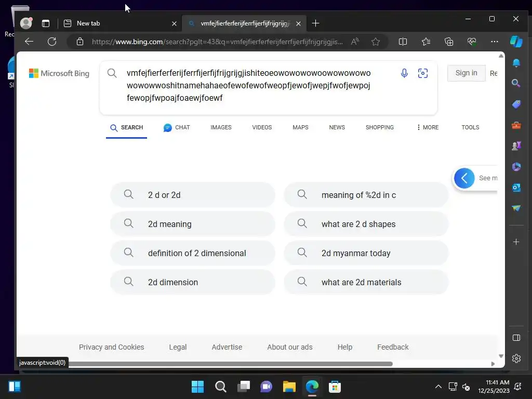Open Privacy and Cookies footer link
Viewport: 532px width, 399px height.
[x=111, y=347]
